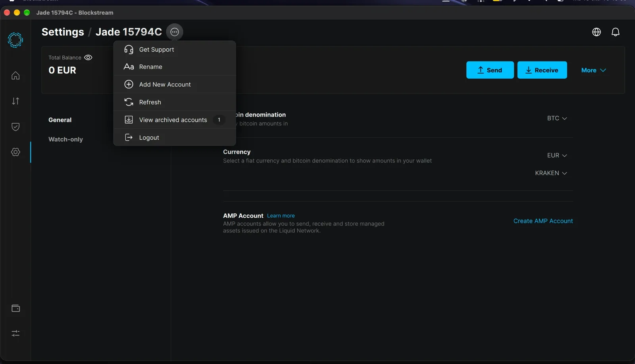
Task: Open the EUR currency dropdown
Action: pyautogui.click(x=557, y=155)
